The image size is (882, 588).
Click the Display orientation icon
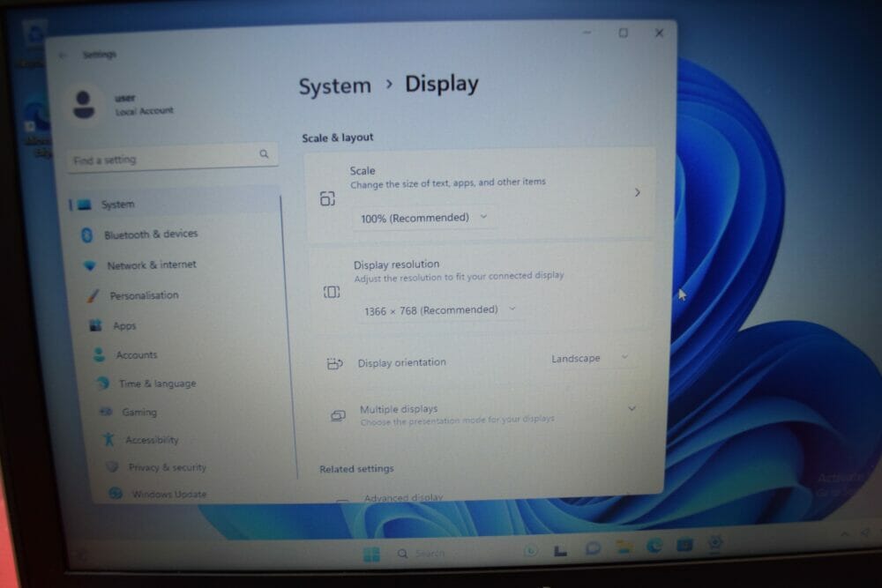coord(334,364)
